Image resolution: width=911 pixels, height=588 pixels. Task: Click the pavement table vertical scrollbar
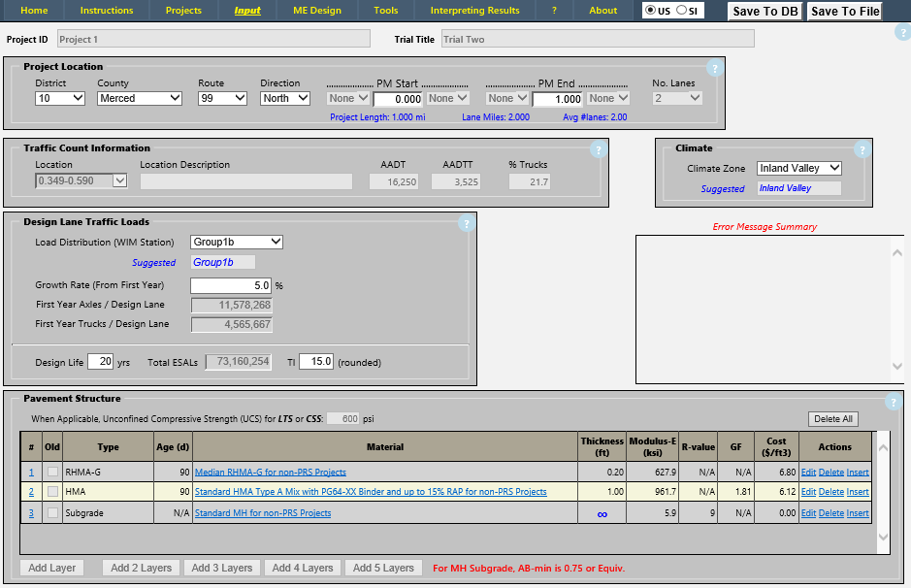[882, 492]
